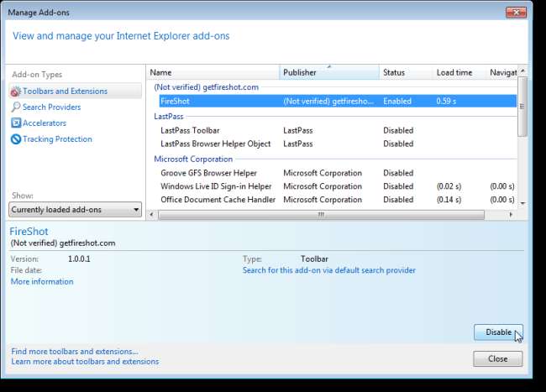Click the Search Providers magnifier icon
Image resolution: width=546 pixels, height=392 pixels.
tap(16, 107)
